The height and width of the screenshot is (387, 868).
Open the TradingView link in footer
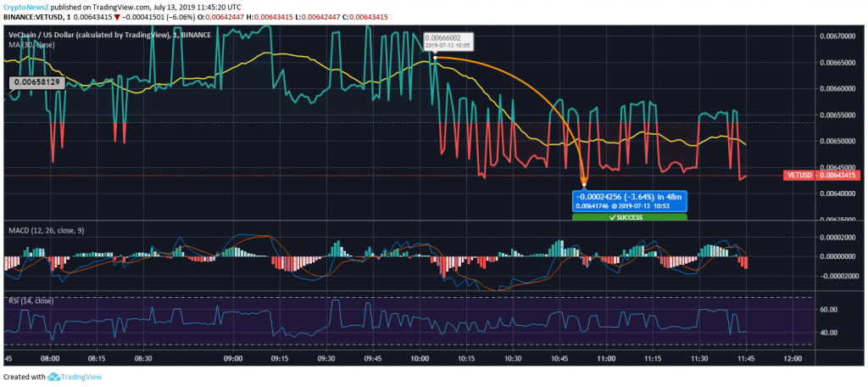[81, 377]
